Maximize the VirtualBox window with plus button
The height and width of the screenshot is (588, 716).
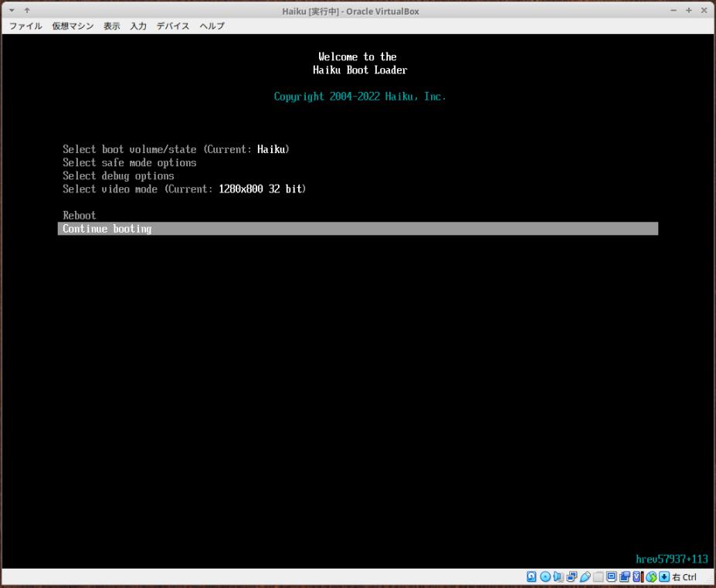pyautogui.click(x=689, y=10)
